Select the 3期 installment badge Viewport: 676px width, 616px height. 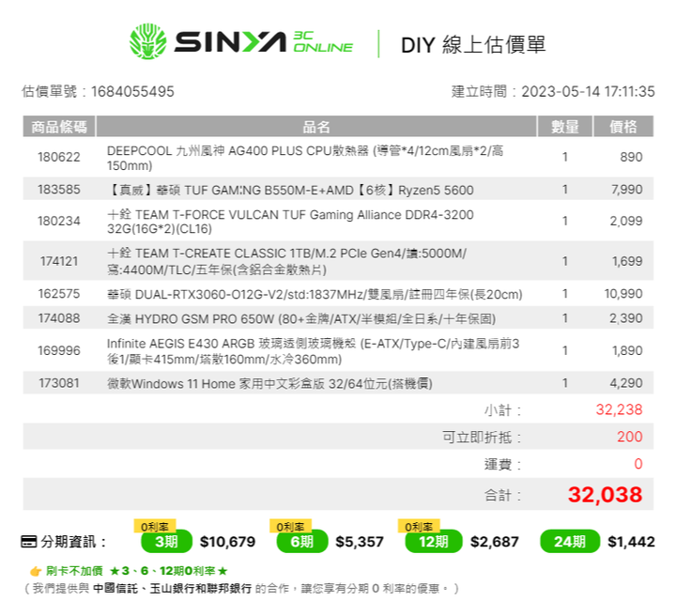click(x=166, y=542)
